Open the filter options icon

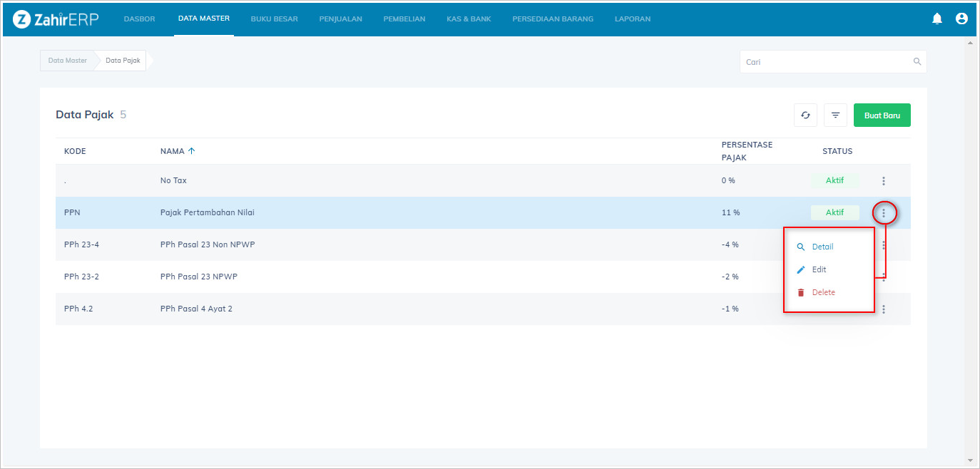835,115
